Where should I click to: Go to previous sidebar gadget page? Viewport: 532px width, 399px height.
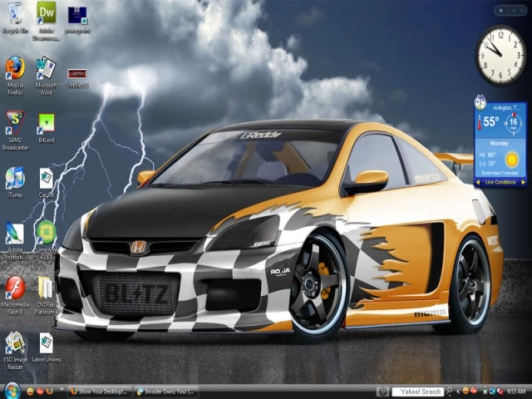[x=514, y=11]
